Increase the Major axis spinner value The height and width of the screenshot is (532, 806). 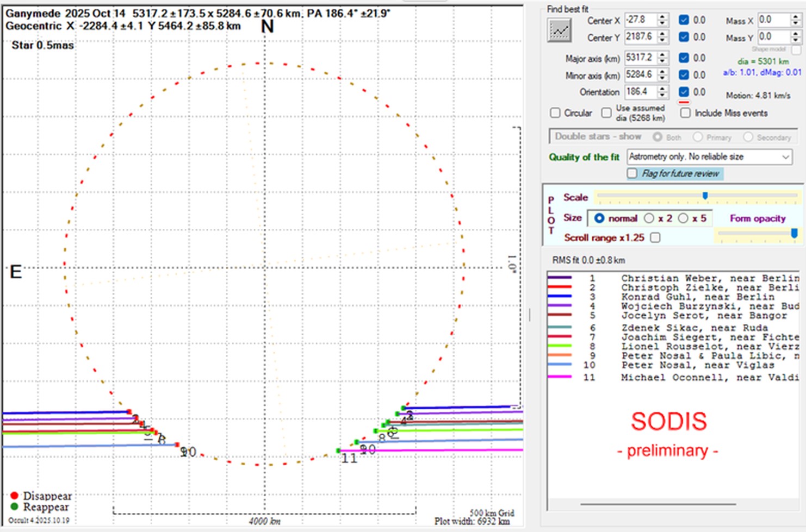click(662, 54)
